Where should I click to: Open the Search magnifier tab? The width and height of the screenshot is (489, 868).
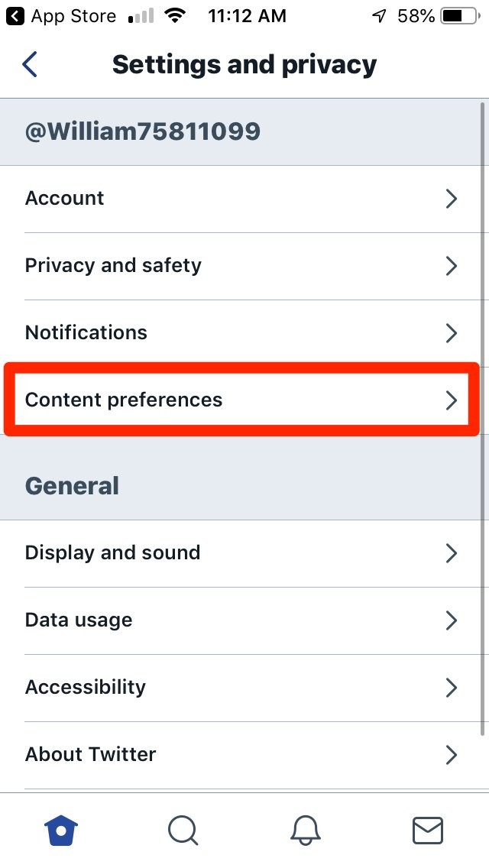(183, 830)
